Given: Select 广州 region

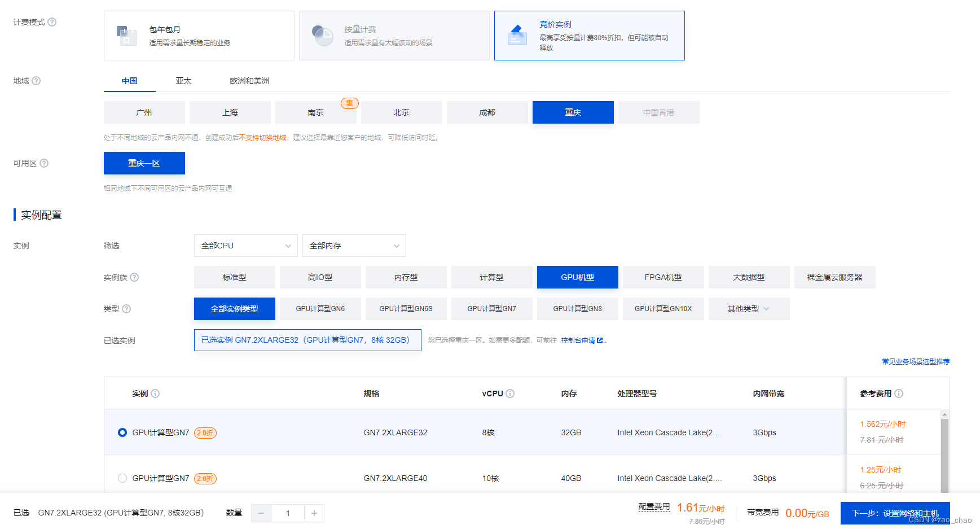Looking at the screenshot, I should coord(144,112).
